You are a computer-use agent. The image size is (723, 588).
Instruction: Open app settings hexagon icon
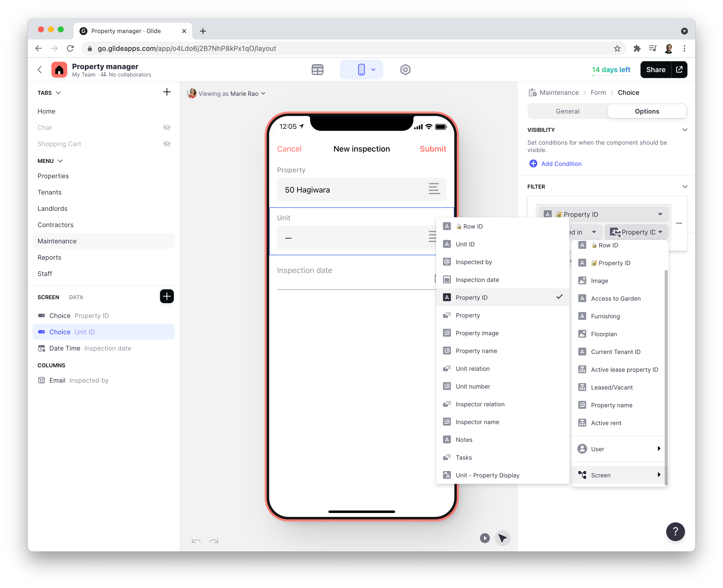(405, 70)
